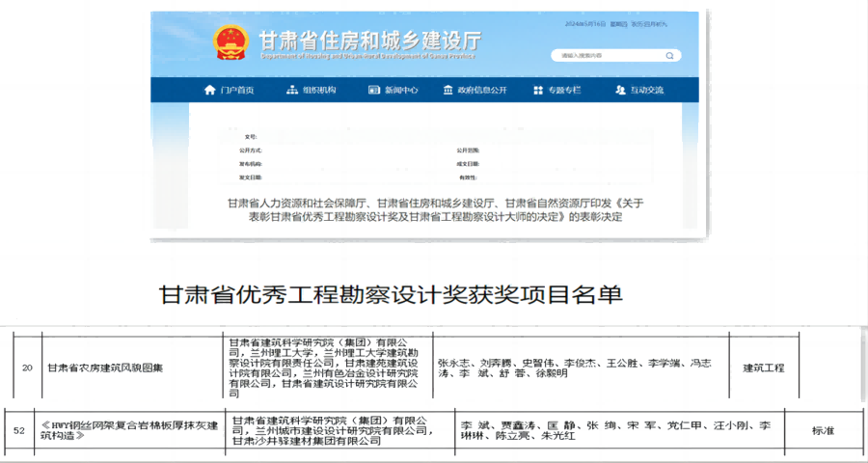Click the building icon beside 政府信息公开

coord(448,90)
